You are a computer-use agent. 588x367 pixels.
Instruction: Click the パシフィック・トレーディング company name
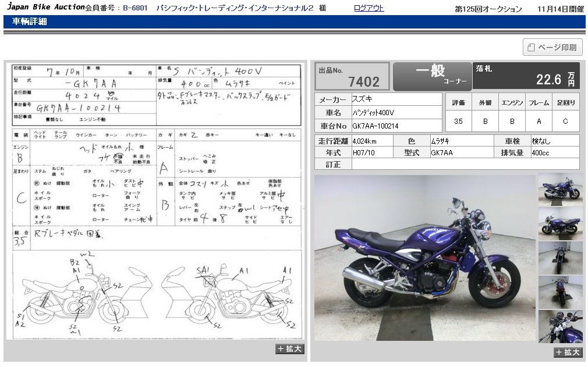click(235, 8)
